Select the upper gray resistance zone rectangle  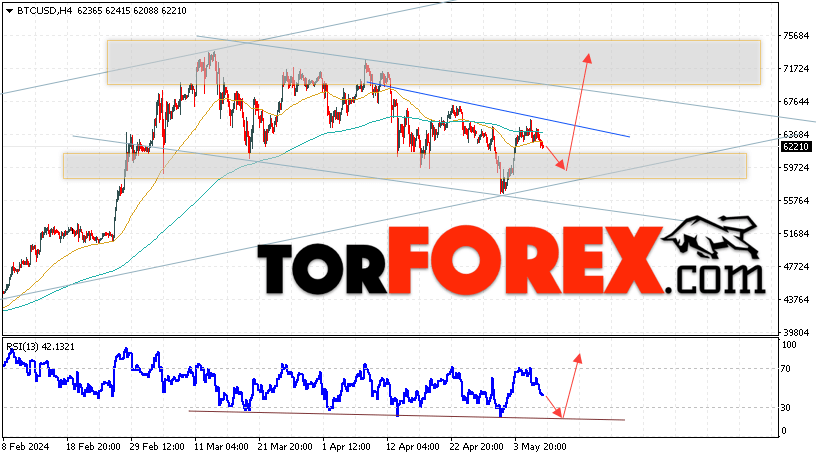coord(434,62)
